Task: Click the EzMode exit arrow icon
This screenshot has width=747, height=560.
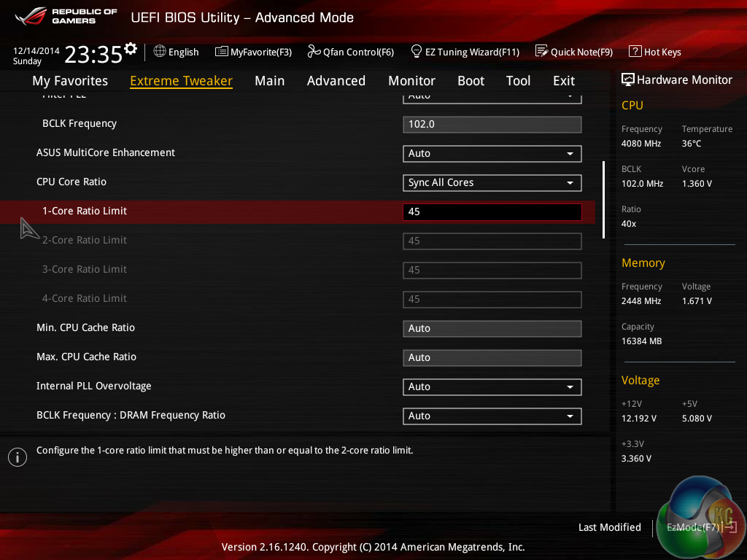Action: pos(730,527)
